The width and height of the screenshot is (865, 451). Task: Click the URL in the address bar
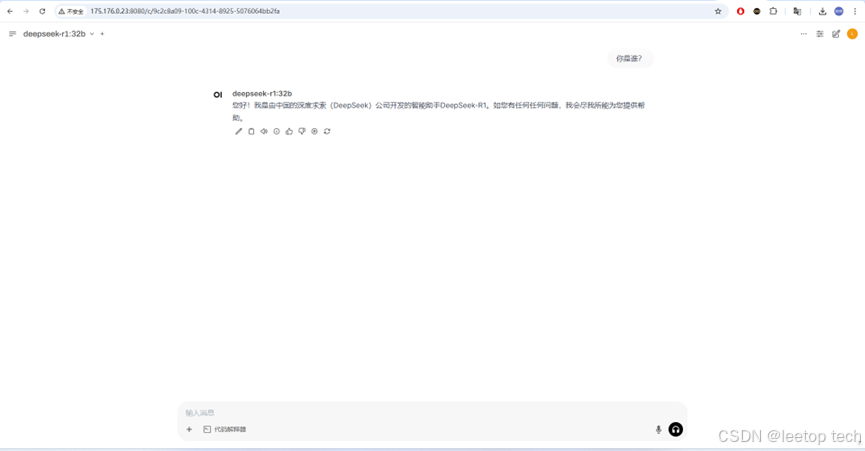coord(185,11)
